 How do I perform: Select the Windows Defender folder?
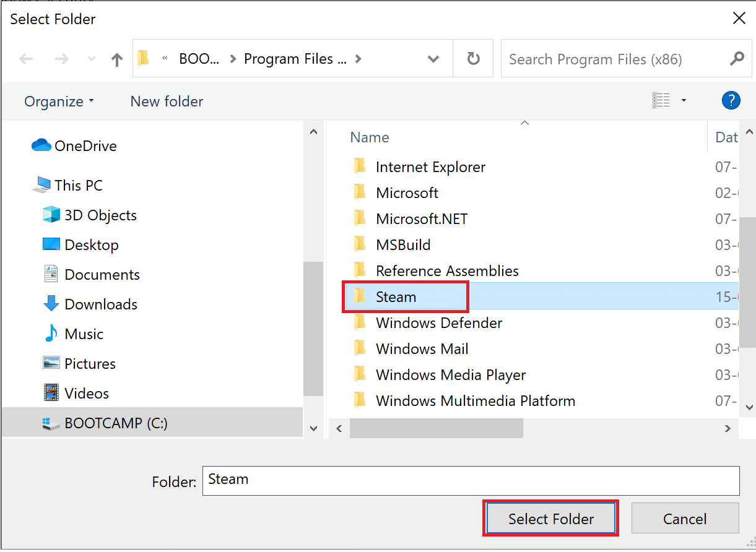tap(438, 322)
